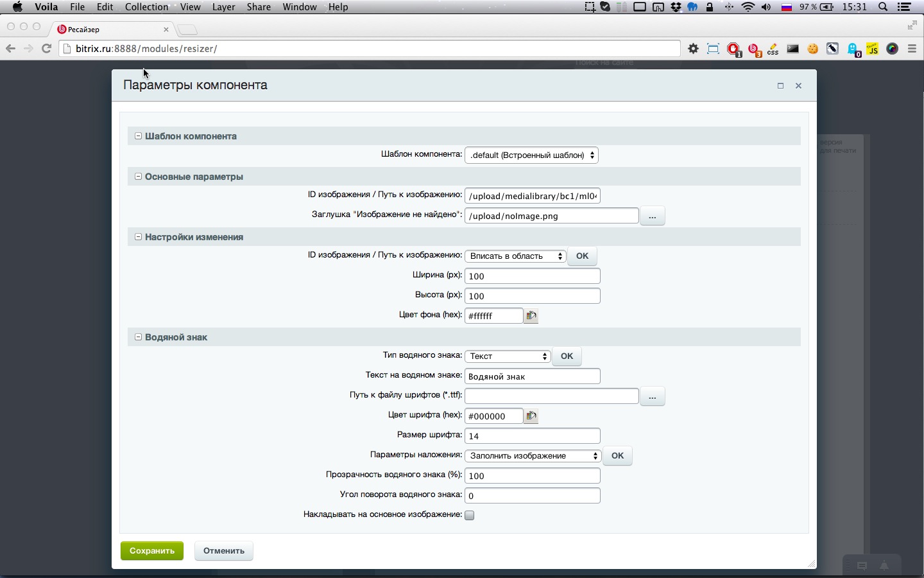Click the 'Отменить' button
Screen dimensions: 924x578
click(224, 551)
